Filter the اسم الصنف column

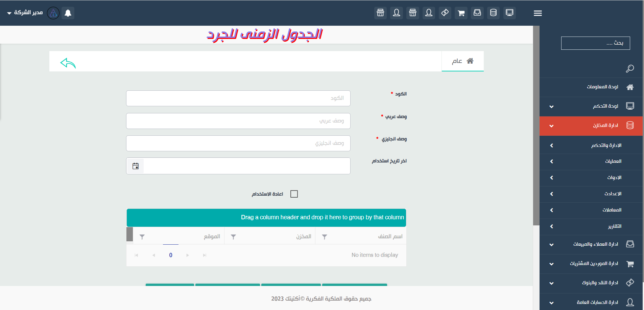click(x=325, y=237)
